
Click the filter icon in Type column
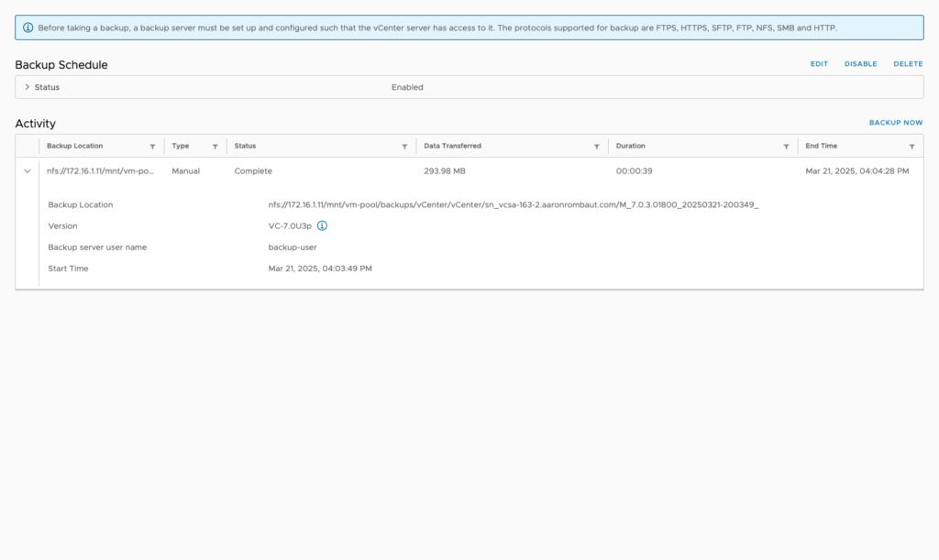click(215, 147)
